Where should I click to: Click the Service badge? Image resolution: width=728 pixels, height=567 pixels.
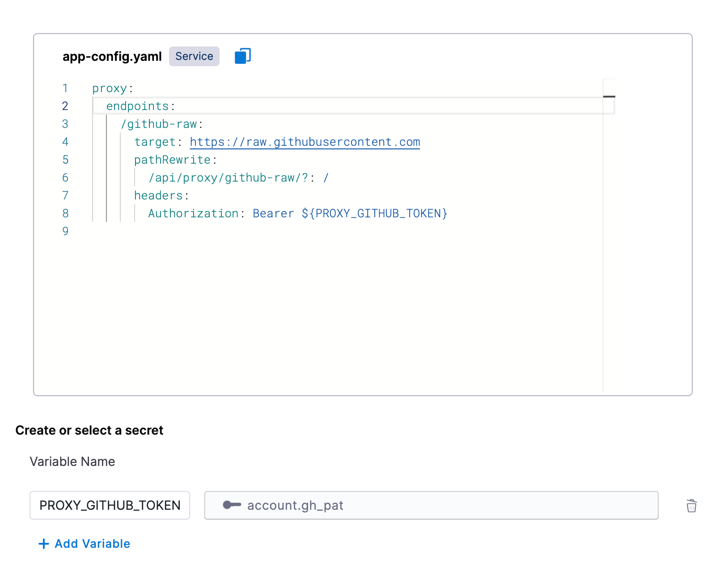click(194, 56)
